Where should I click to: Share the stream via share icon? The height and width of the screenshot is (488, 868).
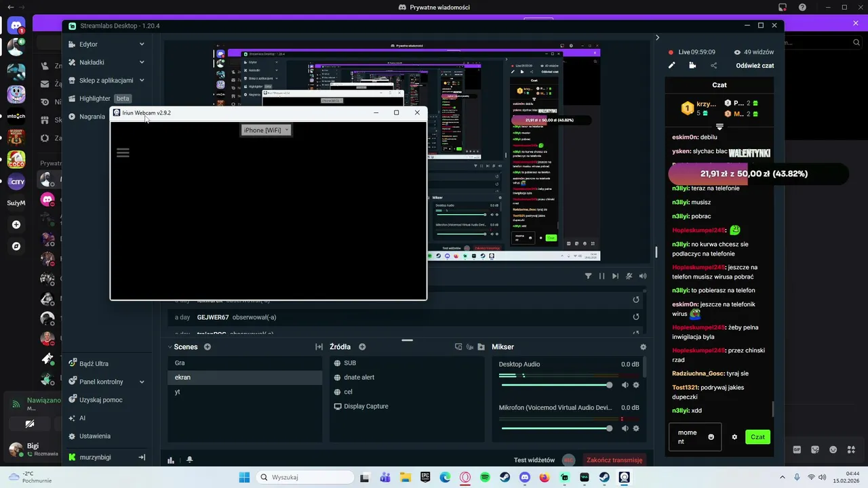713,66
